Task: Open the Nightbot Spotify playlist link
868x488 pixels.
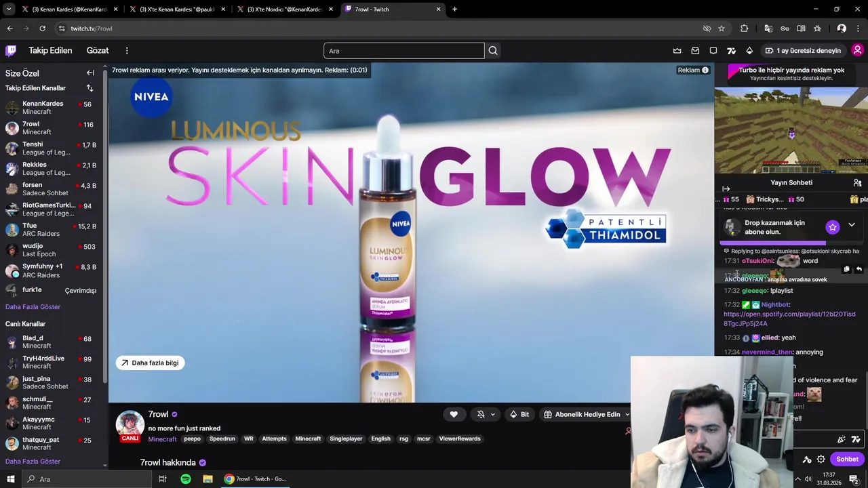Action: point(789,319)
